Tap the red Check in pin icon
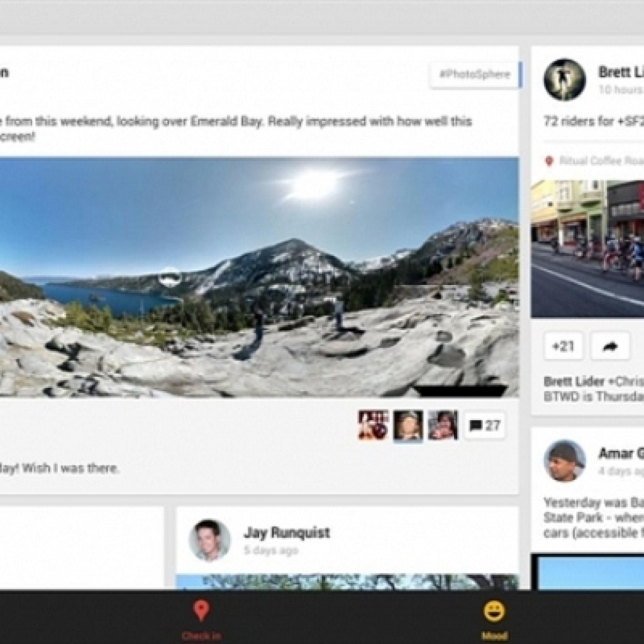Image resolution: width=644 pixels, height=644 pixels. click(x=201, y=611)
